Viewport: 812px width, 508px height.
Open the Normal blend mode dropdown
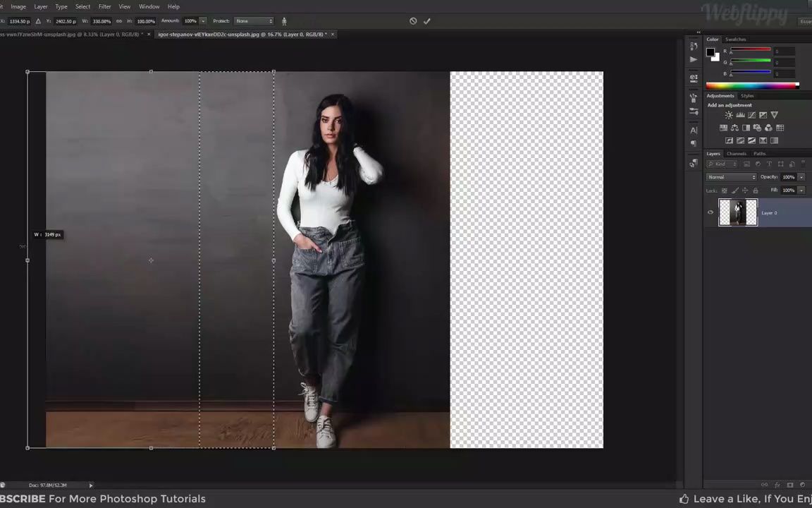[x=731, y=177]
